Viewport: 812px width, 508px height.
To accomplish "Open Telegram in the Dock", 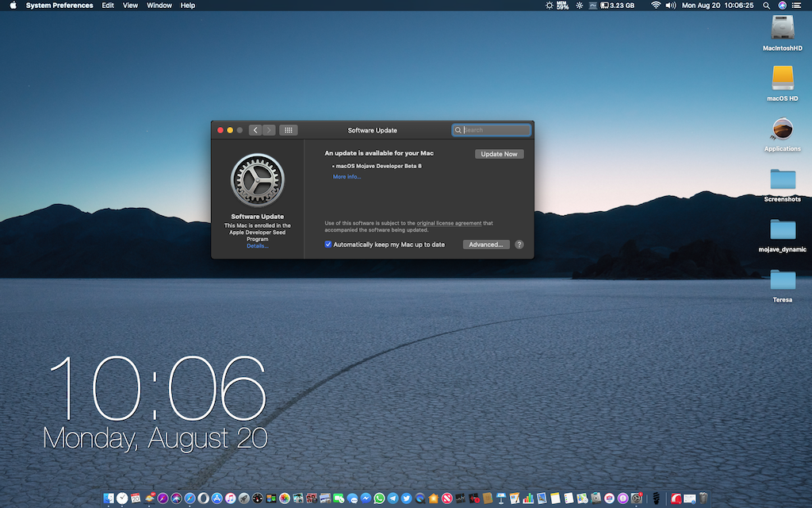I will 393,498.
